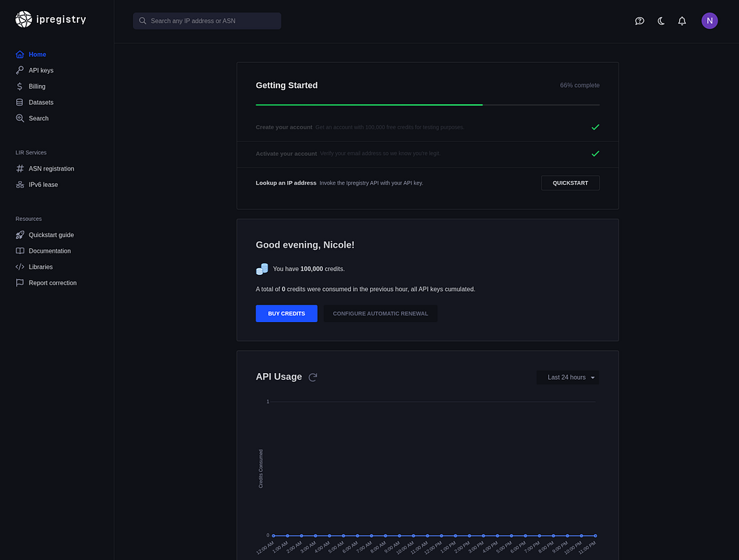Open Billing page
This screenshot has width=739, height=560.
[37, 86]
